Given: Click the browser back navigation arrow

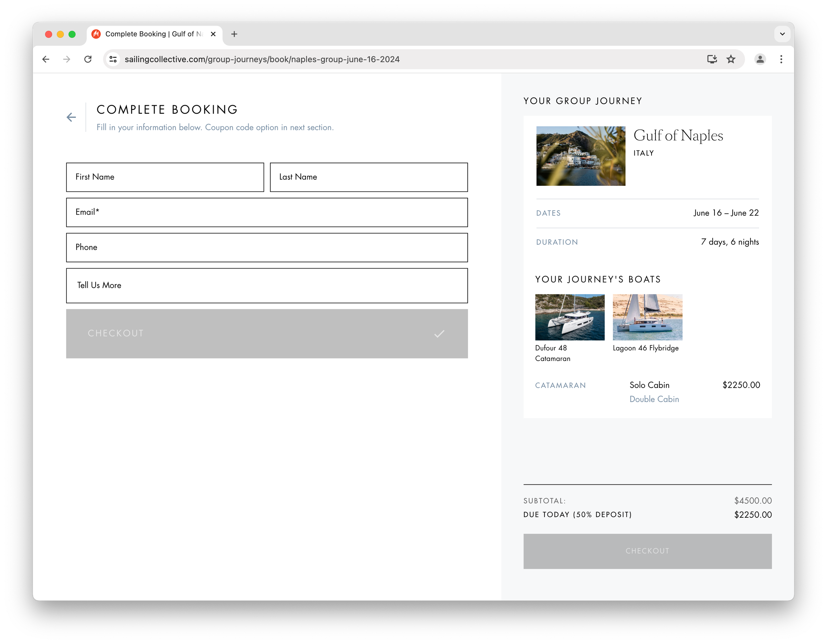Looking at the screenshot, I should [46, 59].
